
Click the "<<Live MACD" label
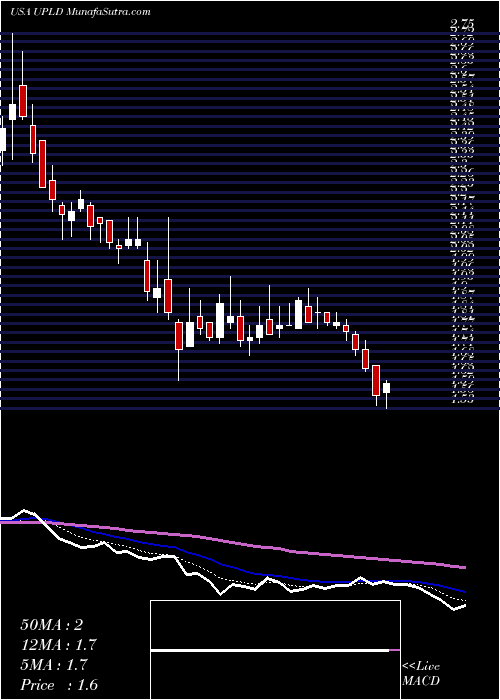[421, 674]
